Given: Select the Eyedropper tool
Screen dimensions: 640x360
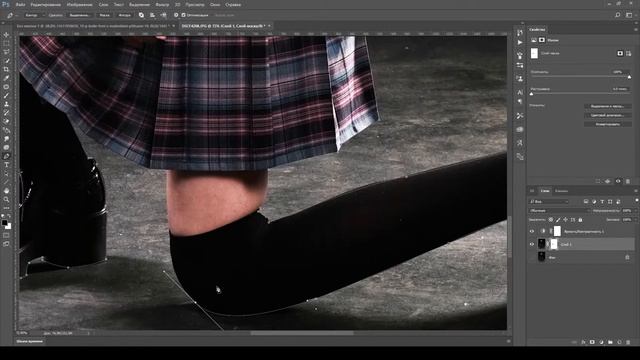Looking at the screenshot, I should point(6,78).
